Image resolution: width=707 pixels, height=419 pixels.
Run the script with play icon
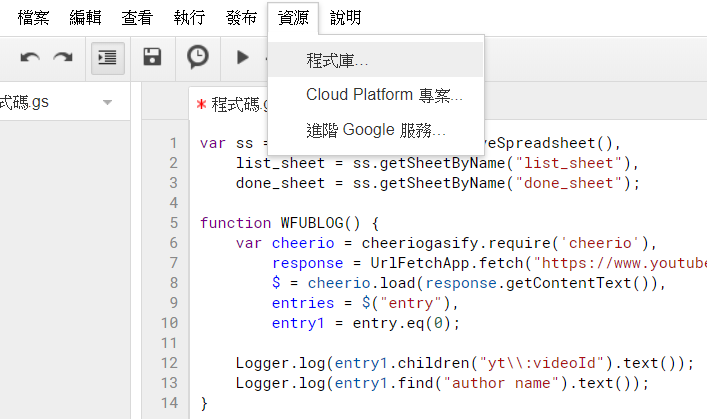coord(243,57)
